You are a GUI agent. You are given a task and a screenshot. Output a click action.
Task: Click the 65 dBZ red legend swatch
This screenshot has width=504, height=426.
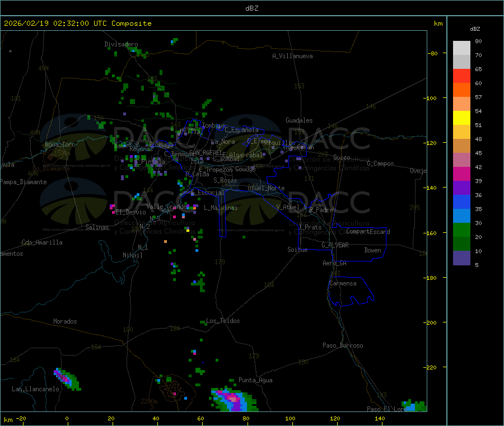click(461, 76)
